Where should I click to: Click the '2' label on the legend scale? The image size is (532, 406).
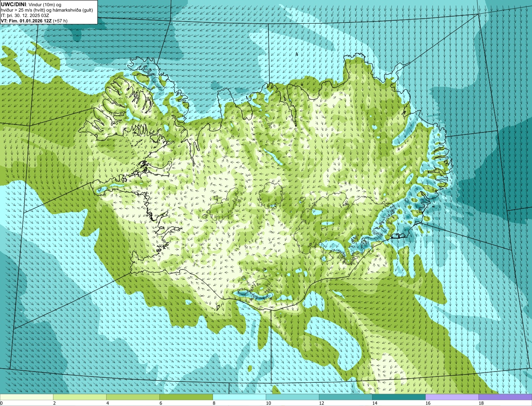[x=54, y=403]
